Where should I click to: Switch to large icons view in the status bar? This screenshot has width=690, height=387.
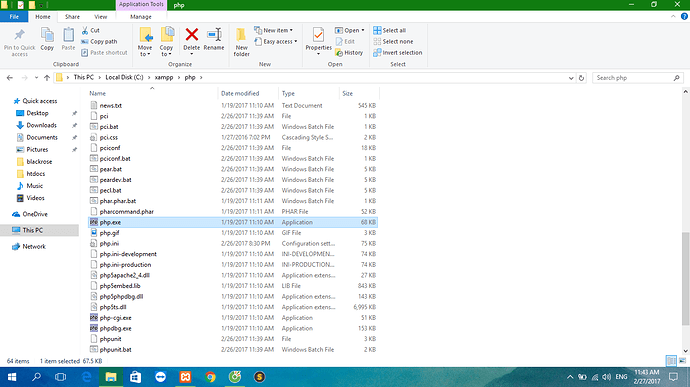pos(682,361)
